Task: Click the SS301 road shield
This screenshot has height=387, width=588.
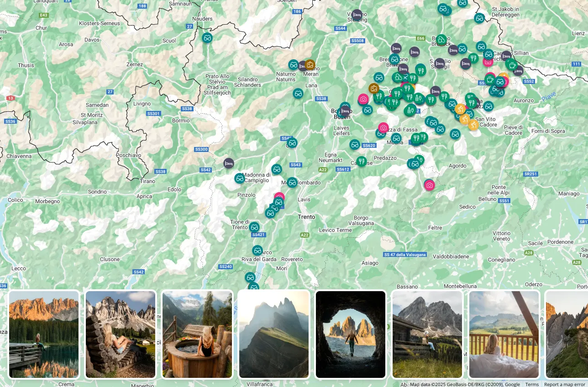Action: 154,114
